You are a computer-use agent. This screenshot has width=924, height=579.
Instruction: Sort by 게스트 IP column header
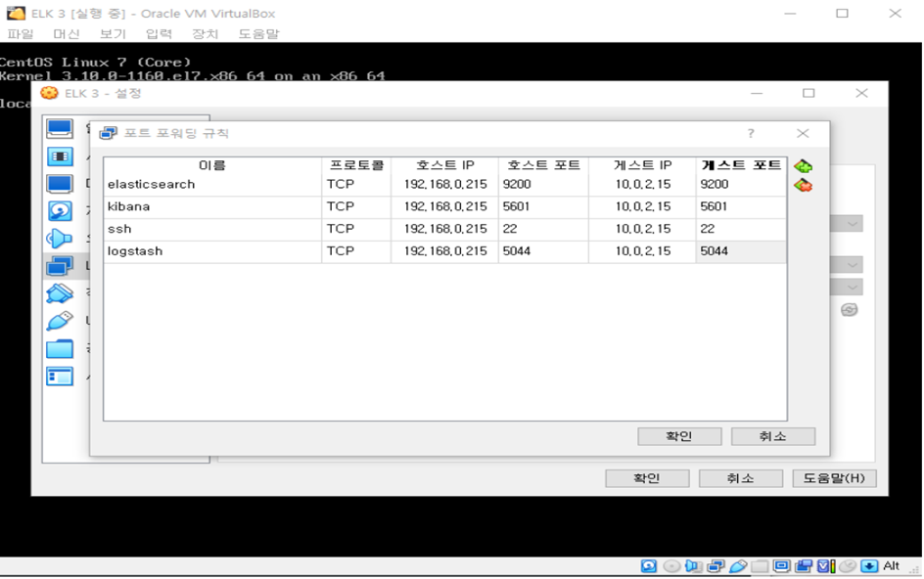642,165
